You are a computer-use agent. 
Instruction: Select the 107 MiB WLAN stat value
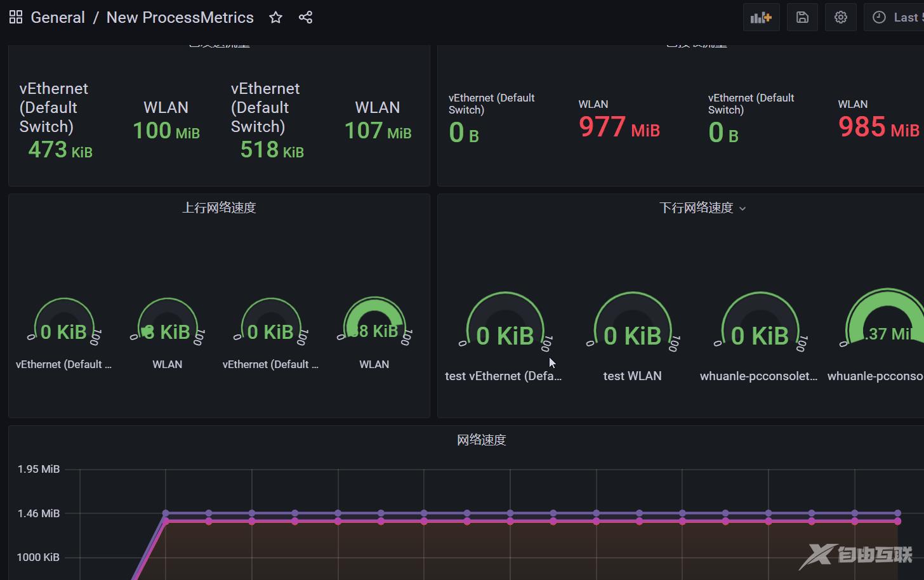point(378,131)
